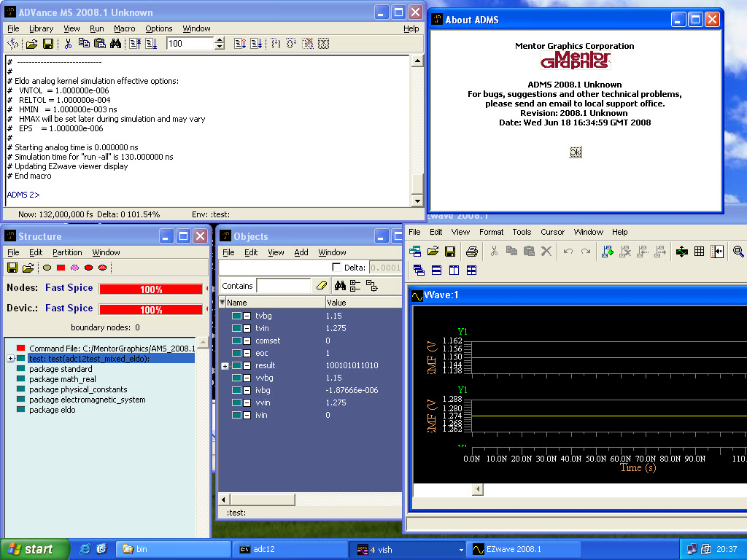Open folder icon in the EZwave toolbar

(x=433, y=252)
